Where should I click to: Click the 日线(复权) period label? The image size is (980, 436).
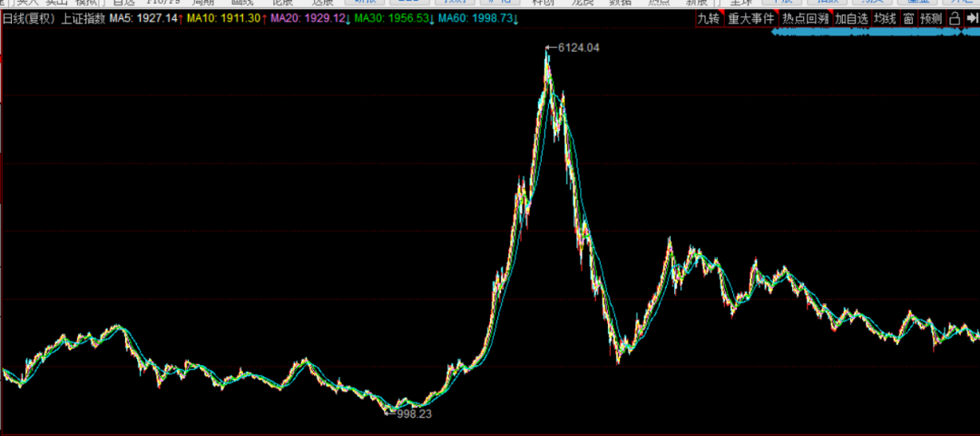[29, 19]
